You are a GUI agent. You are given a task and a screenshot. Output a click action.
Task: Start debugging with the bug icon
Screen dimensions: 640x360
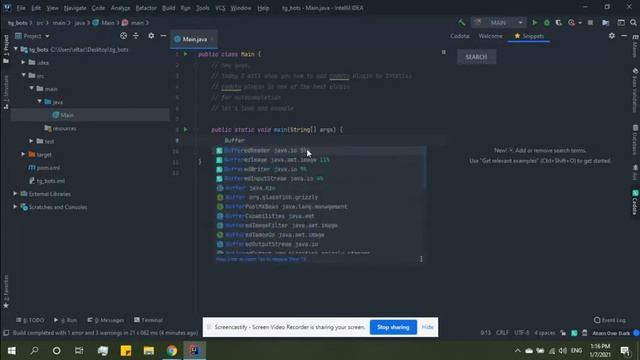pyautogui.click(x=547, y=23)
